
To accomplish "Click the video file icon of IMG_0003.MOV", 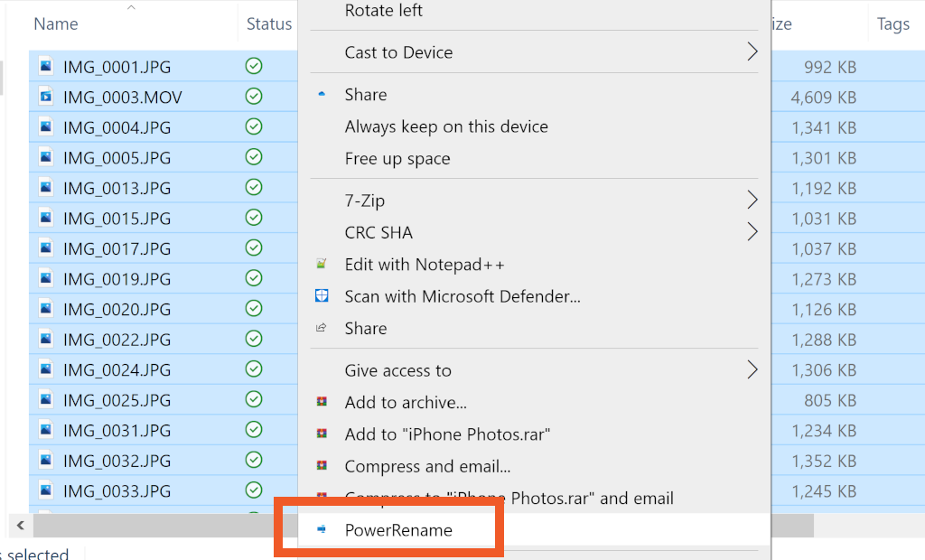I will [x=45, y=98].
